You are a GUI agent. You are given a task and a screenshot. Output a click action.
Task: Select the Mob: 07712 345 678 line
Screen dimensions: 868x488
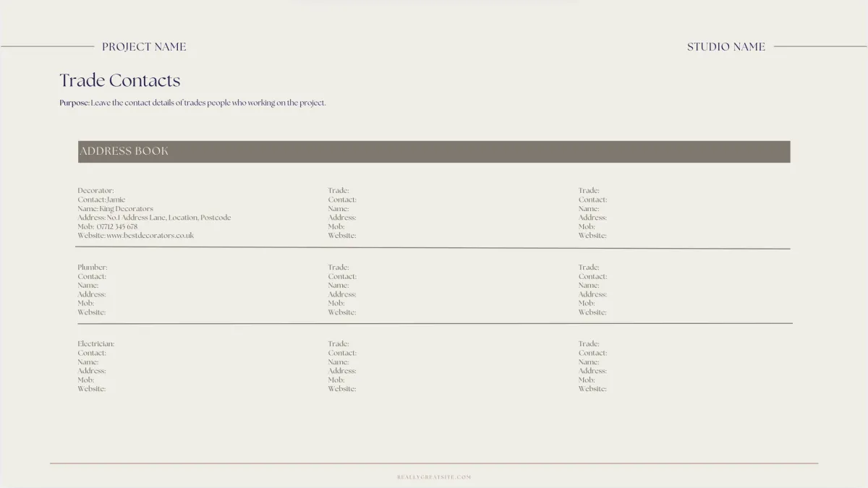[x=107, y=226]
